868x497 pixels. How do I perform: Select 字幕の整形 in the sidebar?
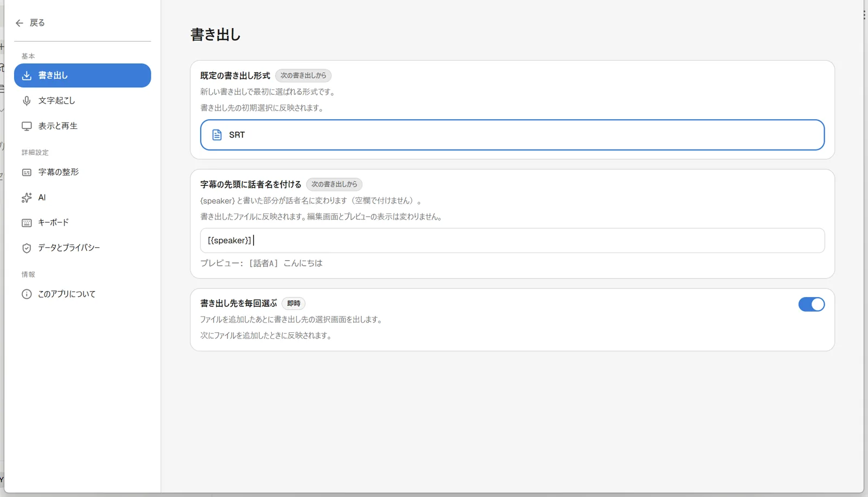pyautogui.click(x=82, y=172)
